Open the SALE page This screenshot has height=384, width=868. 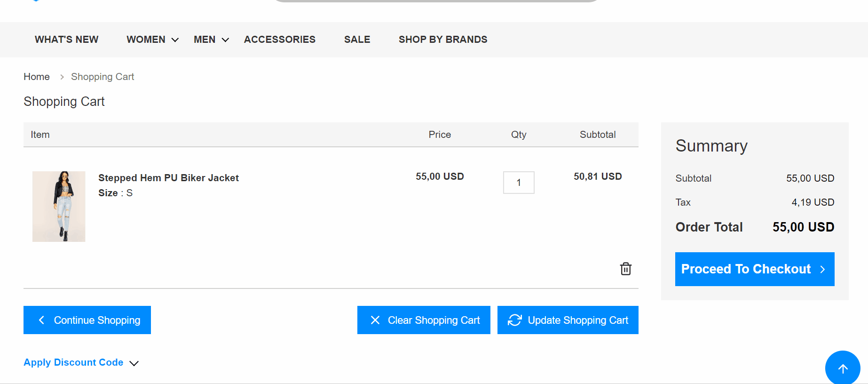357,40
